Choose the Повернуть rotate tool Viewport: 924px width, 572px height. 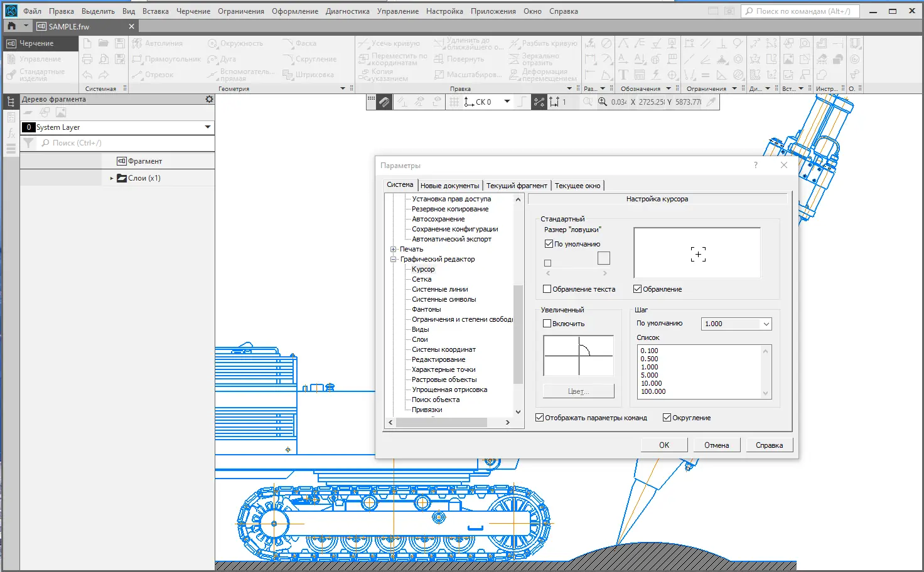(x=459, y=59)
